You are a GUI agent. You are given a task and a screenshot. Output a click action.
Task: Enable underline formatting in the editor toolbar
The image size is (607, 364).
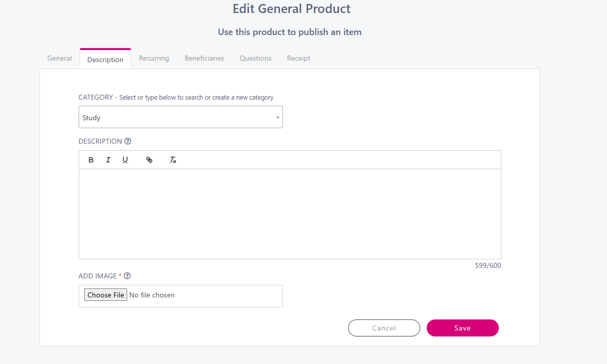[125, 160]
